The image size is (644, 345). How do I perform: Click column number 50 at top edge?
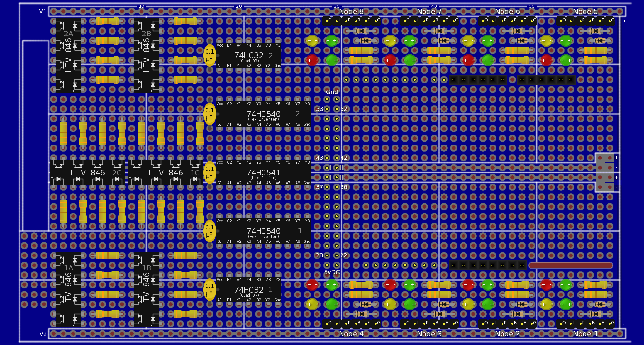pos(532,6)
